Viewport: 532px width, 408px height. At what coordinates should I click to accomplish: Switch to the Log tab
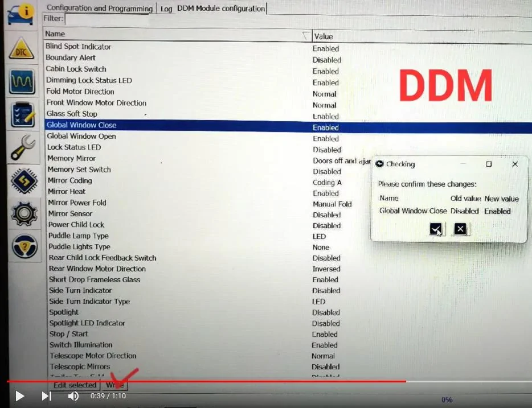(166, 9)
